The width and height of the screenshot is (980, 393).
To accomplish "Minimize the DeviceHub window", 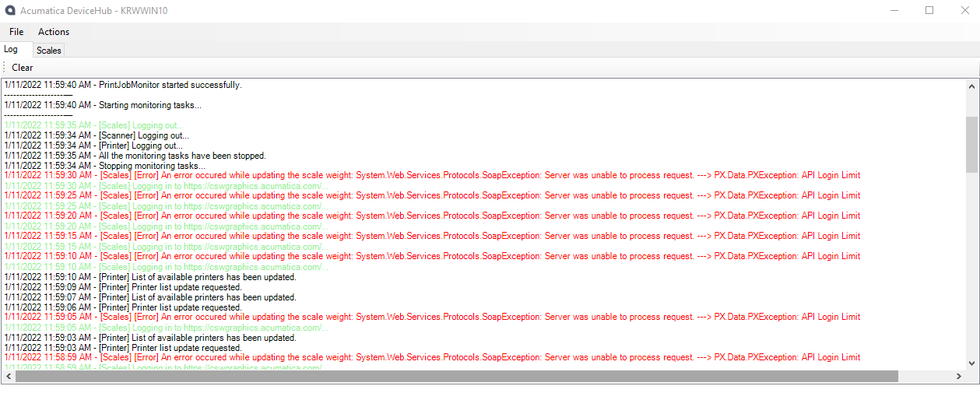I will [x=894, y=11].
